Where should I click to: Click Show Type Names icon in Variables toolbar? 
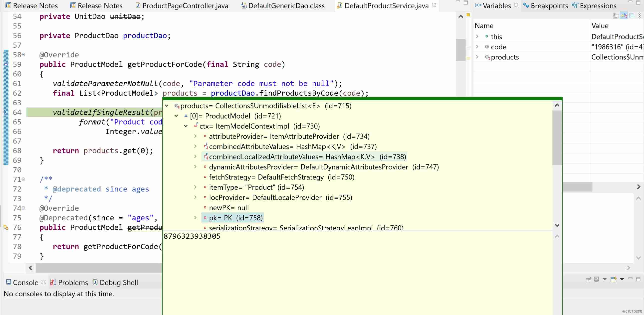(616, 16)
